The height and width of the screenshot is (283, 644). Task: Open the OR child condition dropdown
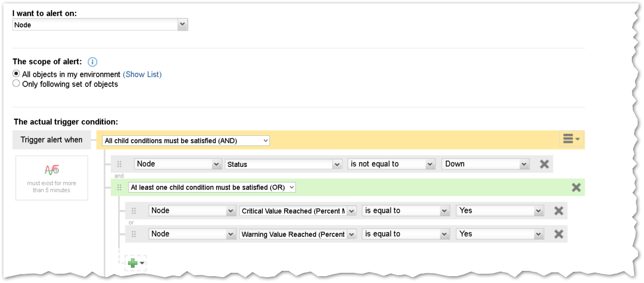(212, 187)
